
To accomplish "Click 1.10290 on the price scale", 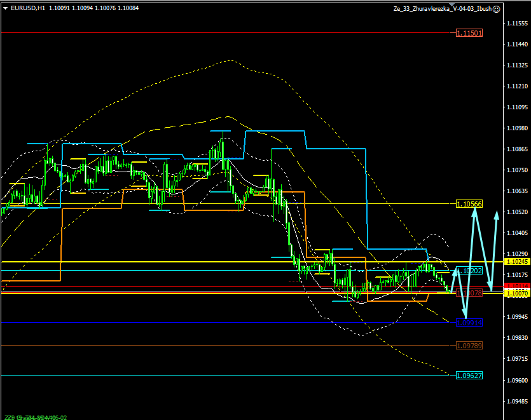I will (x=517, y=254).
